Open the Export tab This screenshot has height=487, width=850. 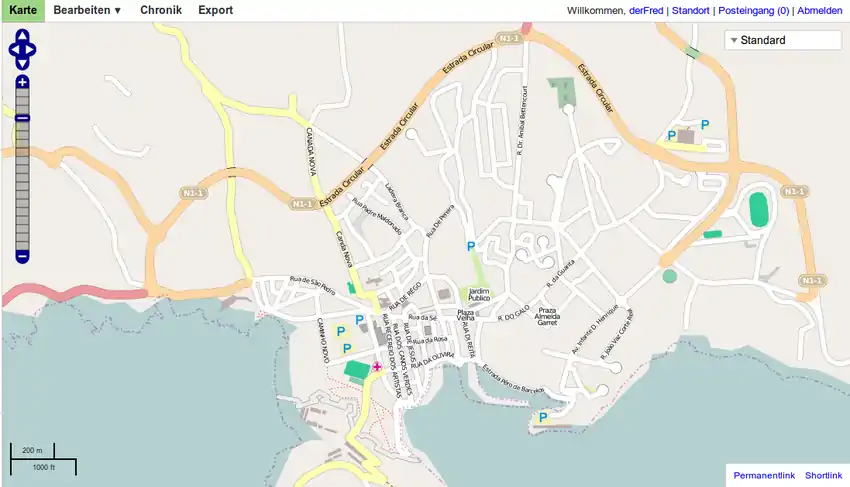coord(215,10)
